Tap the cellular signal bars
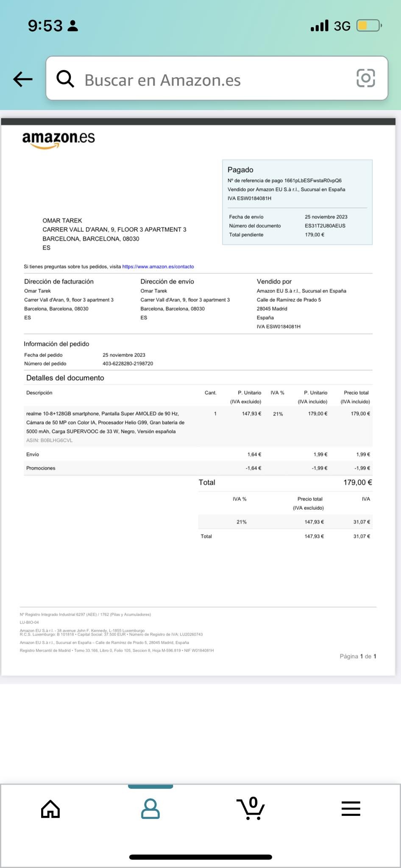The width and height of the screenshot is (401, 868). (319, 26)
